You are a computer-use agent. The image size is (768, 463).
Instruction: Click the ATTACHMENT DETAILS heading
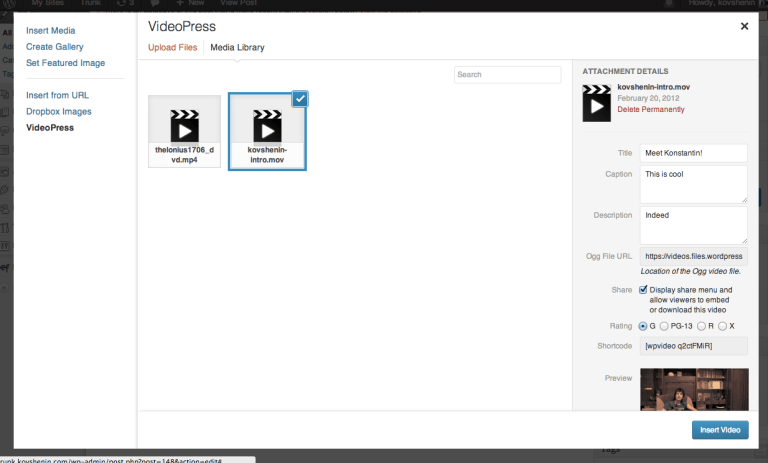625,71
